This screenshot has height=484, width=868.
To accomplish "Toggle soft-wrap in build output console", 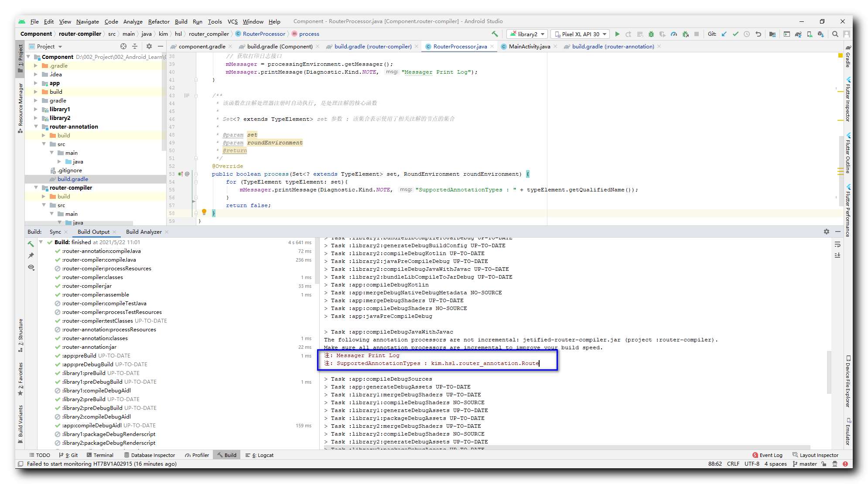I will [x=837, y=245].
